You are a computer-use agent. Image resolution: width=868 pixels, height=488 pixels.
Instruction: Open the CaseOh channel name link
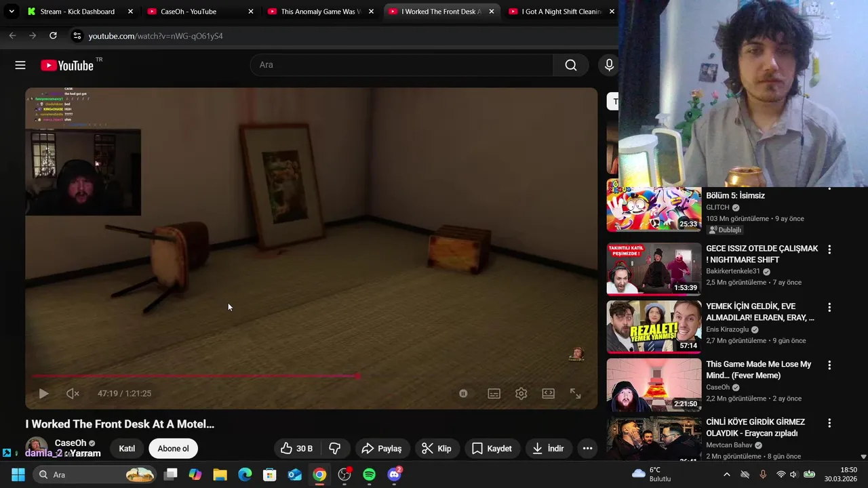click(71, 443)
